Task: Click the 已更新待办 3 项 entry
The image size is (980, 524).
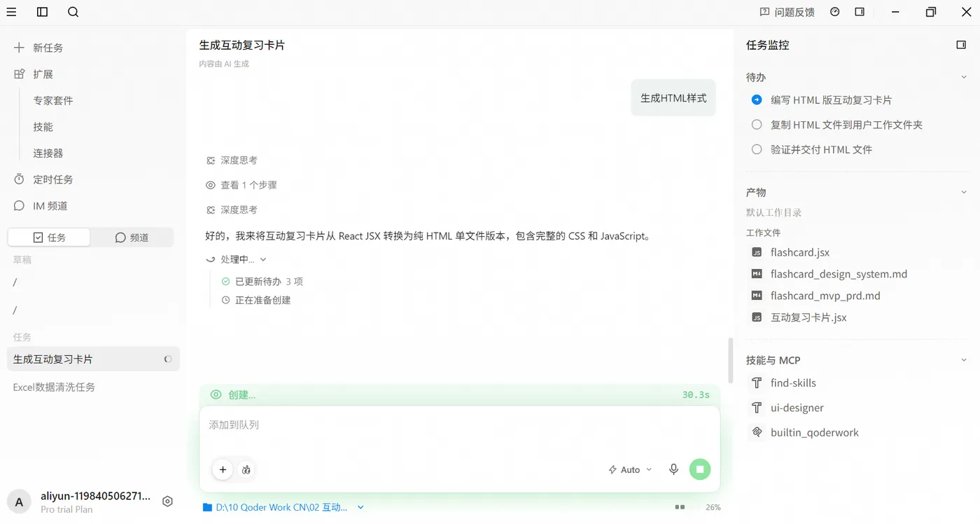Action: click(262, 282)
